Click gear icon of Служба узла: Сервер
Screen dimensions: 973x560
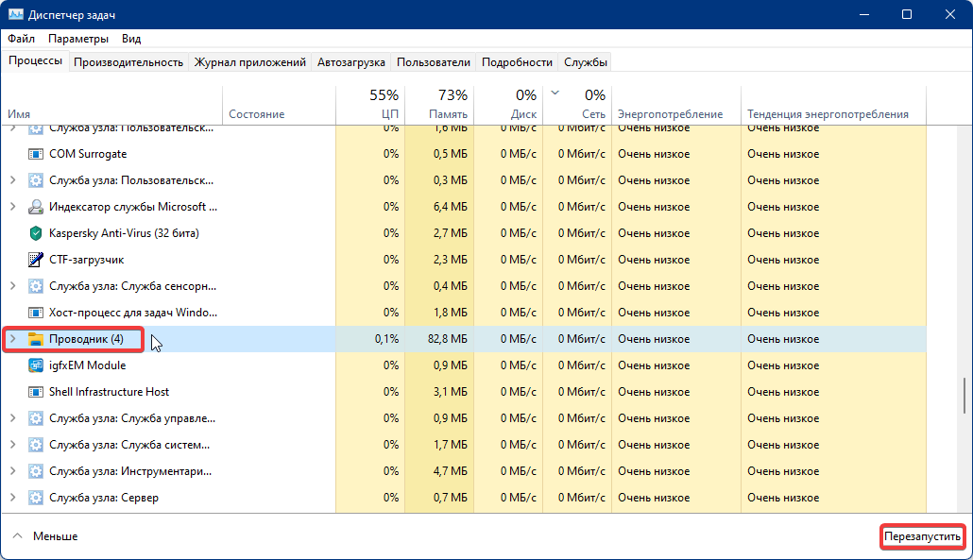click(36, 498)
